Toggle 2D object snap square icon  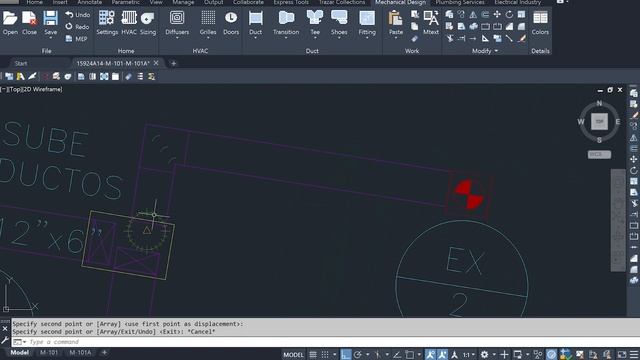(409, 354)
